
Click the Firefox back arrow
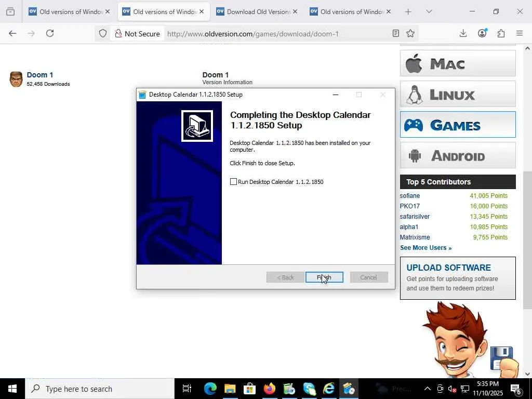[x=12, y=33]
